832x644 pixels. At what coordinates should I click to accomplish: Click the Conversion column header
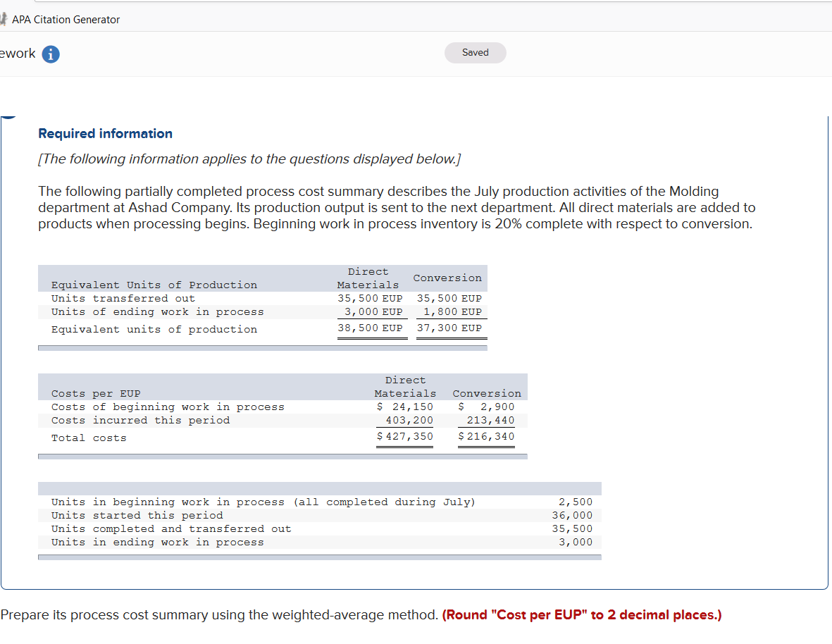[x=447, y=278]
